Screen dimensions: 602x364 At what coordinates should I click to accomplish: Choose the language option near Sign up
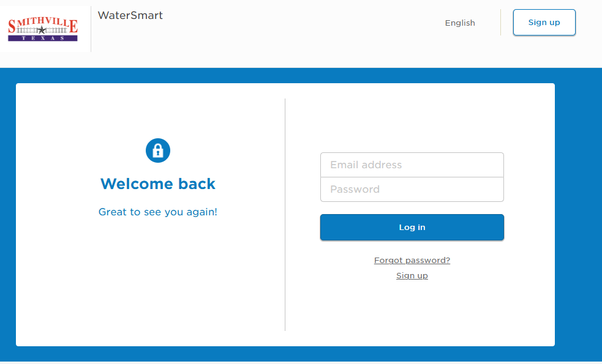tap(460, 23)
